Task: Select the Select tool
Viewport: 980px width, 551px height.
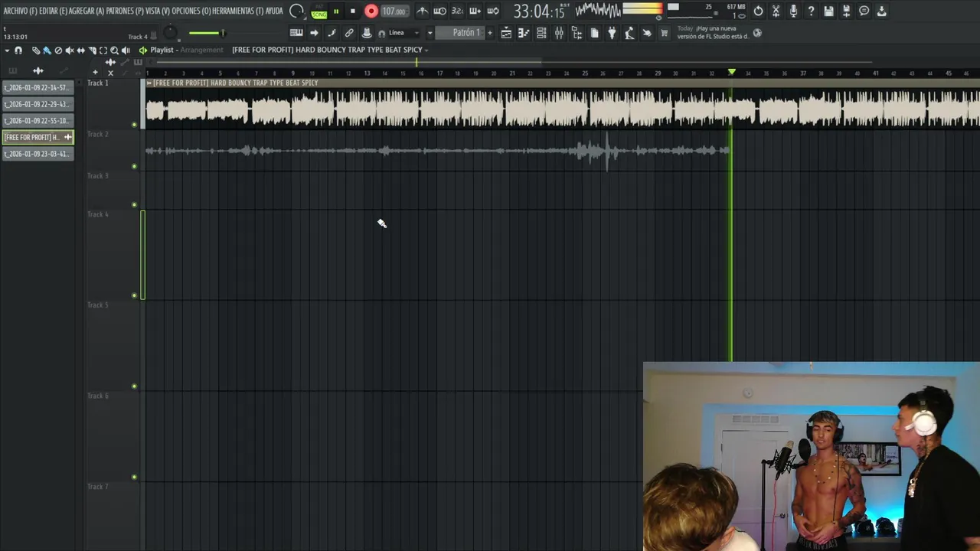Action: [103, 51]
